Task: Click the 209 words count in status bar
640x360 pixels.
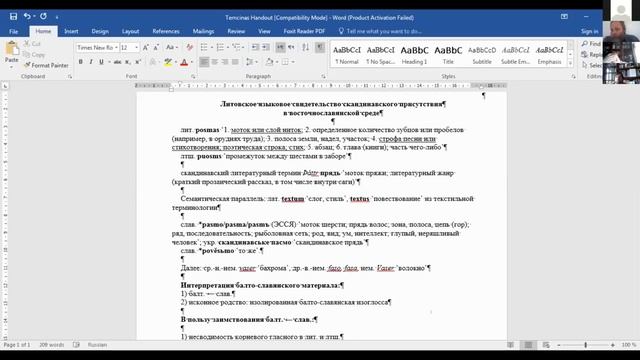Action: [x=51, y=345]
